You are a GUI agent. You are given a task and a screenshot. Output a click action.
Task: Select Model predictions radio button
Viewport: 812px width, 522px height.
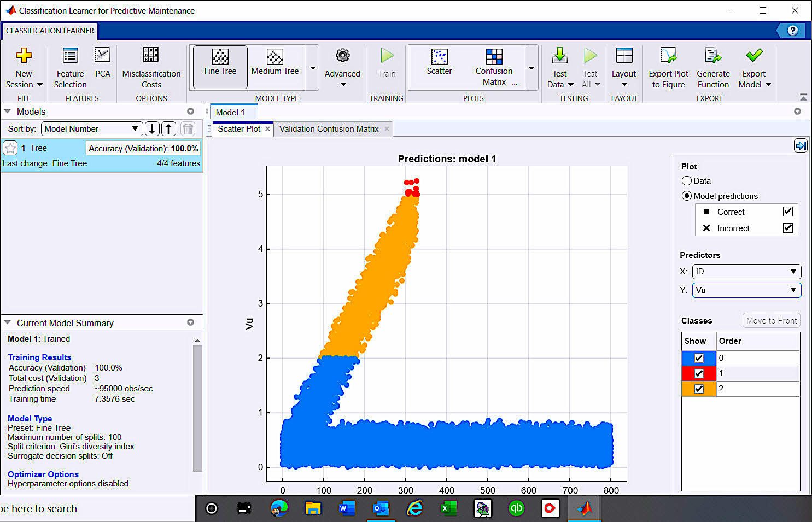click(x=687, y=196)
